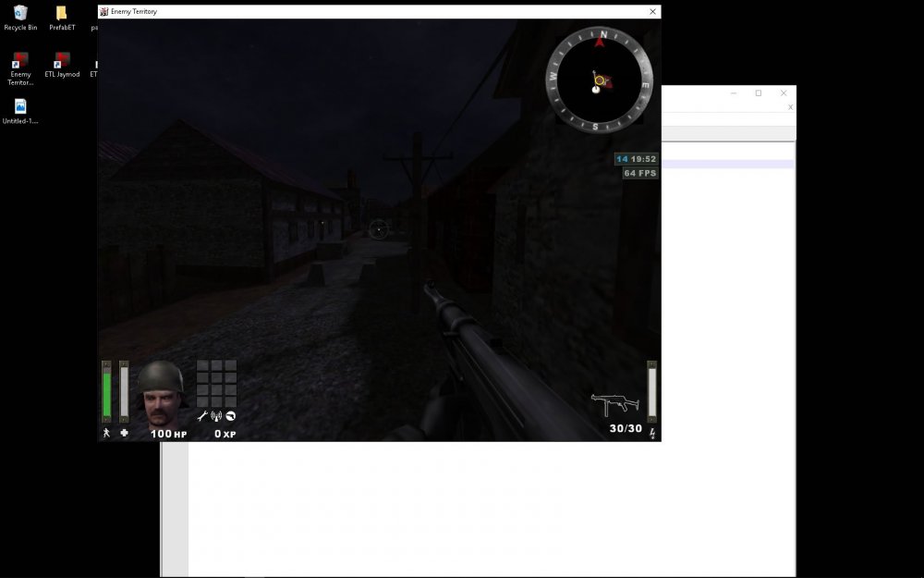Click the sprinting man icon under health bar
924x578 pixels.
(106, 433)
